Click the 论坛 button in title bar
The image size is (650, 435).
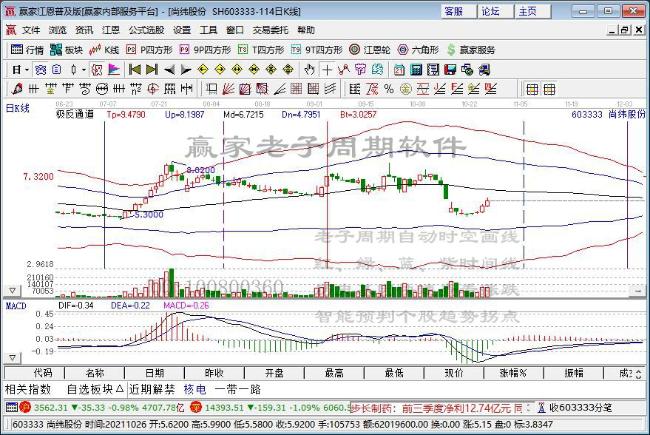(x=495, y=11)
